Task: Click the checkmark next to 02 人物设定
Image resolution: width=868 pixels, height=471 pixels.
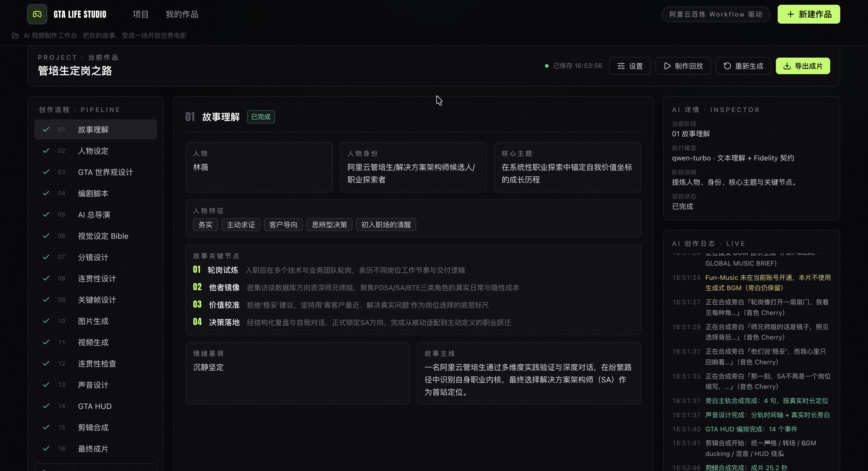Action: tap(46, 150)
